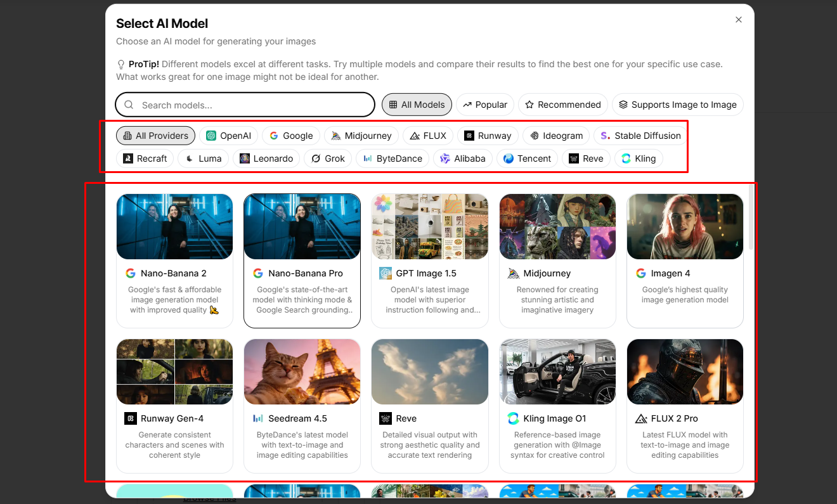Open the Kling Image O1 car thumbnail
837x504 pixels.
click(x=558, y=372)
